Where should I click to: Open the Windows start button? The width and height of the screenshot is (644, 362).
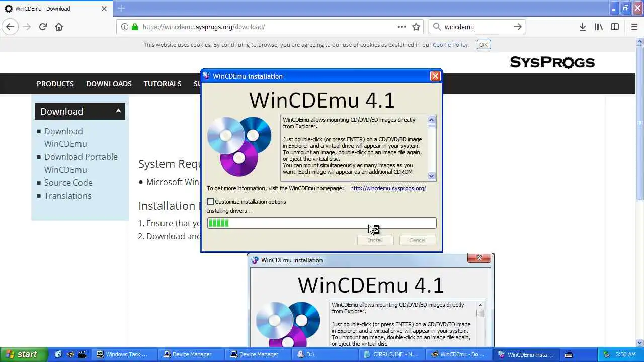pos(24,354)
